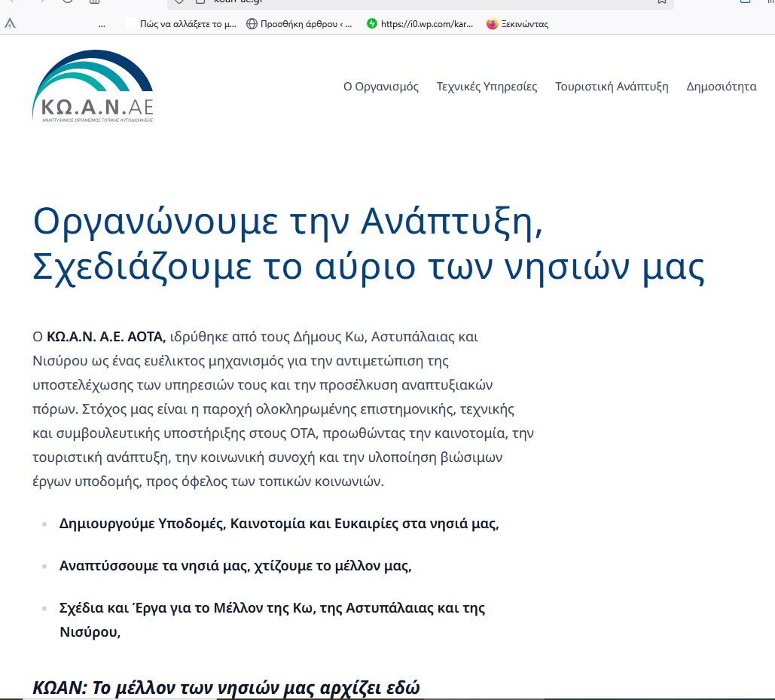Image resolution: width=775 pixels, height=700 pixels.
Task: Click the leftmost bookmark bar icon
Action: 10,23
